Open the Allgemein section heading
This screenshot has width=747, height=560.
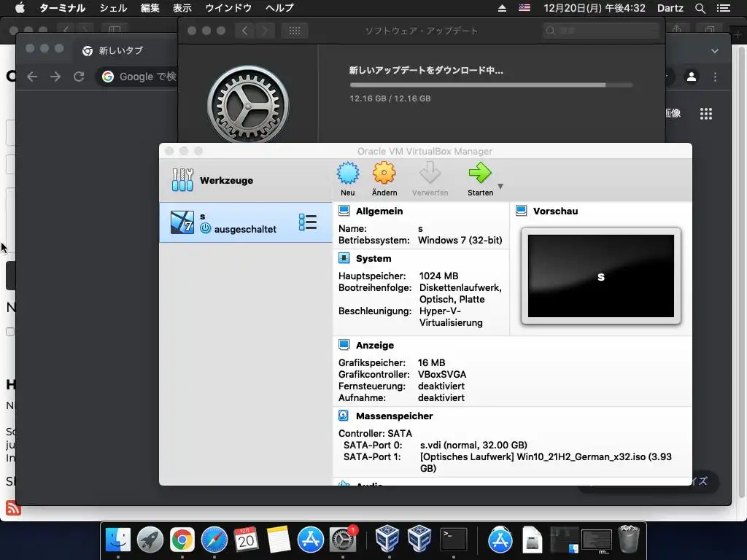coord(379,211)
